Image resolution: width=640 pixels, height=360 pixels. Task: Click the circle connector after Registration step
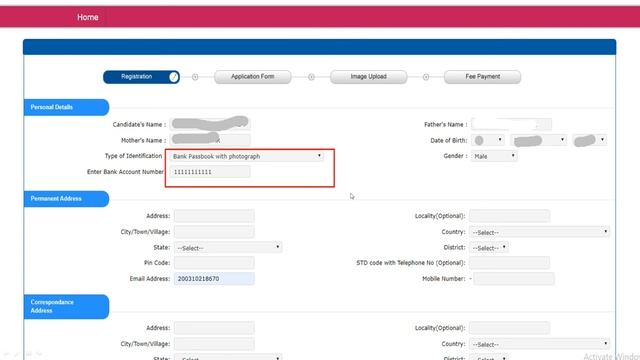pyautogui.click(x=195, y=77)
